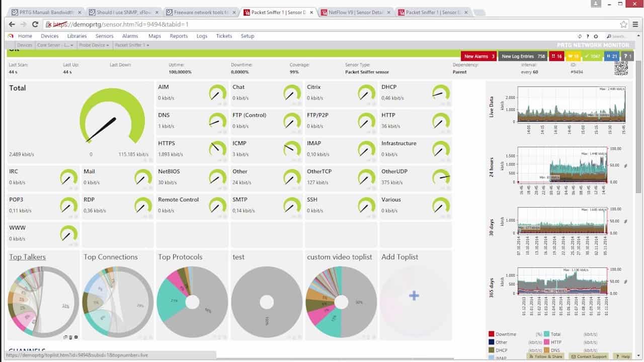Click the teal Total legend swatch

click(x=546, y=334)
